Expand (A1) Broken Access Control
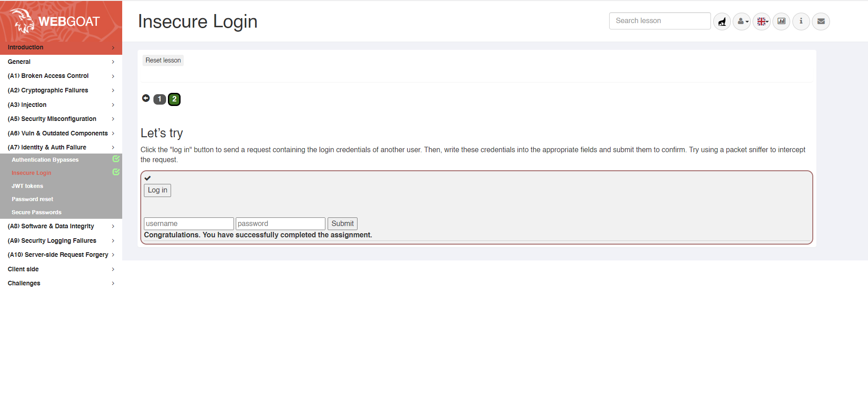This screenshot has height=409, width=868. pos(61,76)
